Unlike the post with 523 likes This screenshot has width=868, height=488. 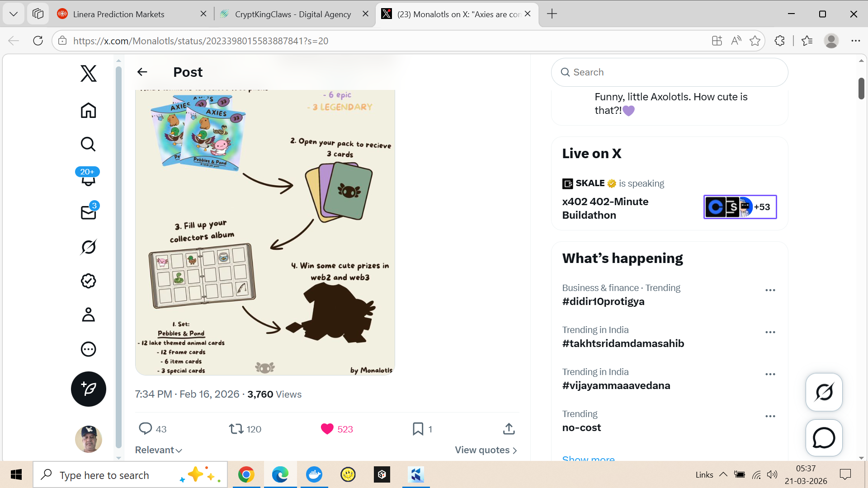click(327, 428)
